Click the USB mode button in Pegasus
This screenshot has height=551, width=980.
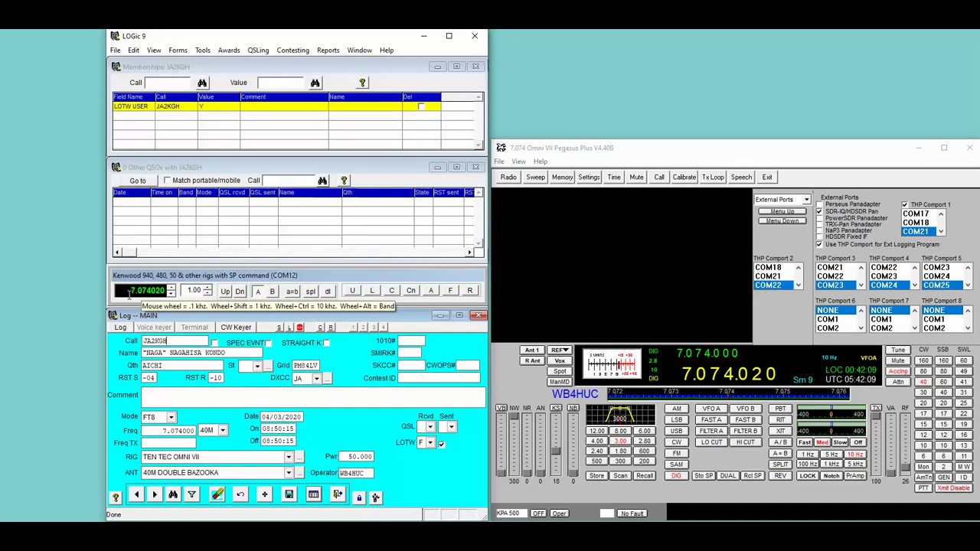click(676, 431)
